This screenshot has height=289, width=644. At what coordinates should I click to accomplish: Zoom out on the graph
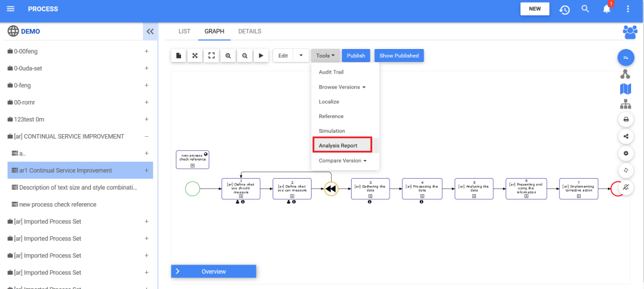(244, 55)
